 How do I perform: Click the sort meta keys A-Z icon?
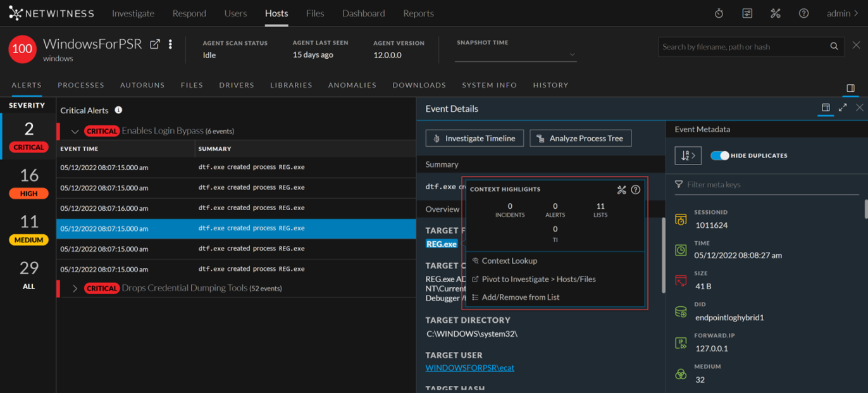(x=688, y=155)
